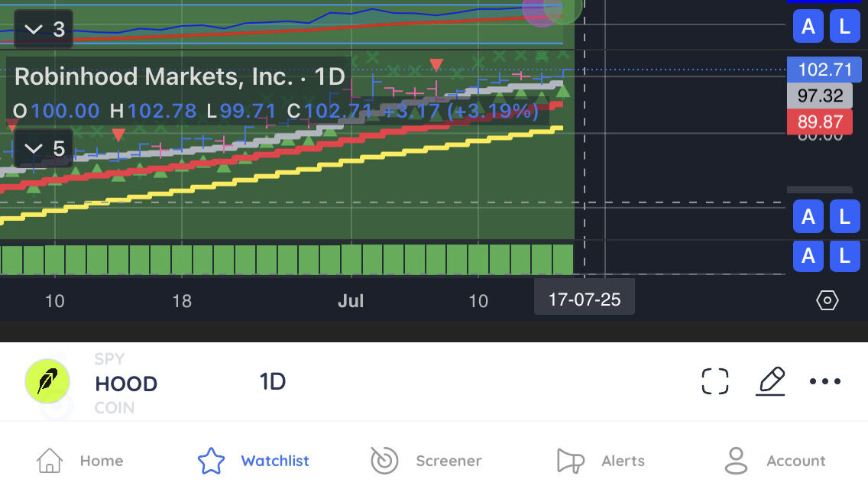
Task: Tap the 17-07-25 crosshair date label
Action: [x=584, y=300]
